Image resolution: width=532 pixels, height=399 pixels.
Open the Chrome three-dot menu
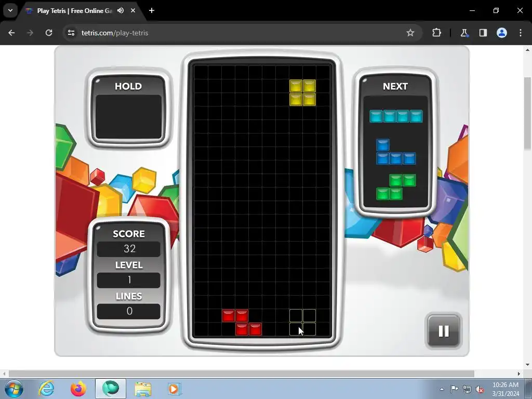coord(521,33)
